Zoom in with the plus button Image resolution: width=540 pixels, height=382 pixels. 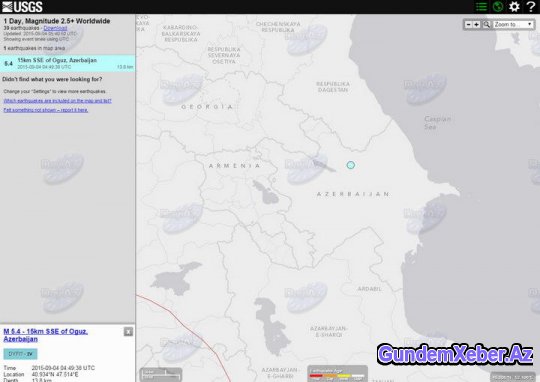click(x=477, y=24)
